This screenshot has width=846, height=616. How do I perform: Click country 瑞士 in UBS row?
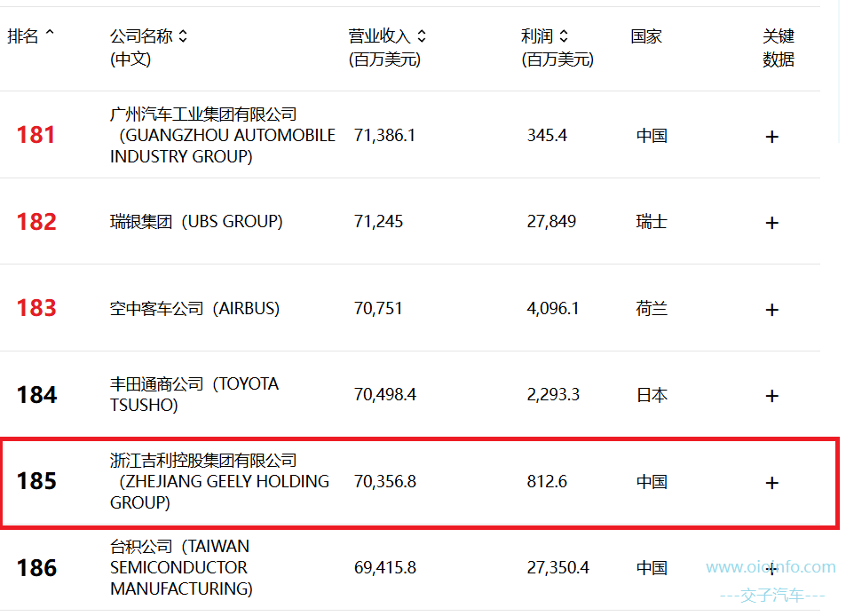point(652,222)
